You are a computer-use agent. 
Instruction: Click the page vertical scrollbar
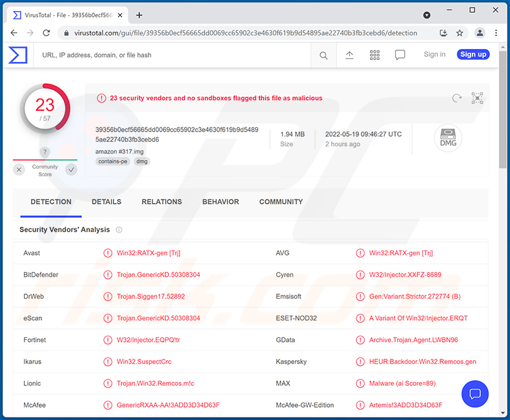click(x=503, y=109)
